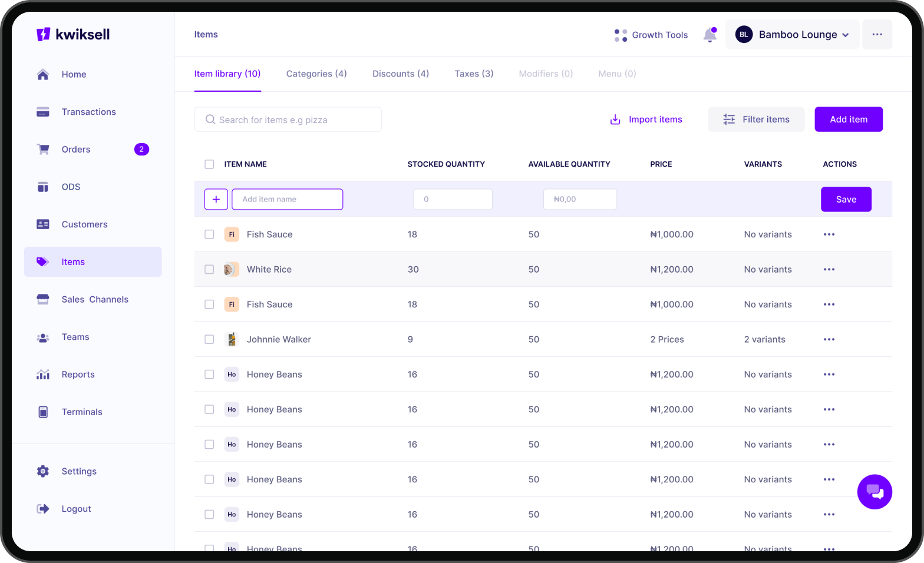Click the Settings gear icon
This screenshot has width=924, height=563.
click(x=43, y=471)
